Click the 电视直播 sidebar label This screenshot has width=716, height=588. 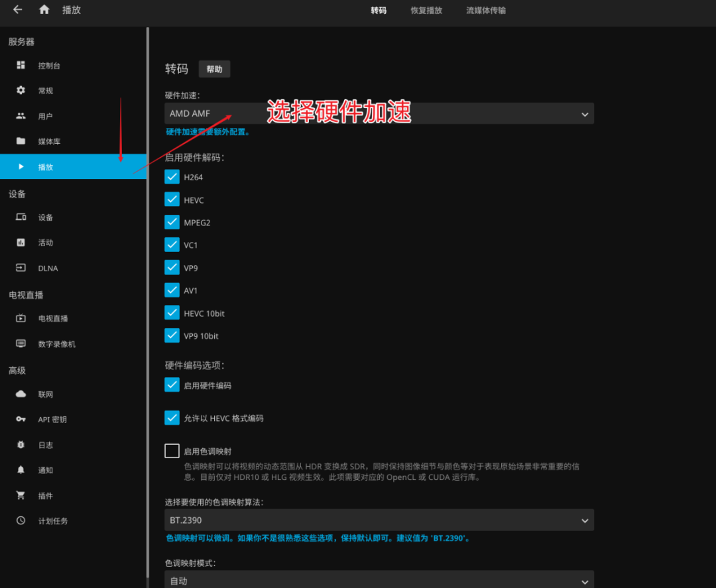click(53, 319)
